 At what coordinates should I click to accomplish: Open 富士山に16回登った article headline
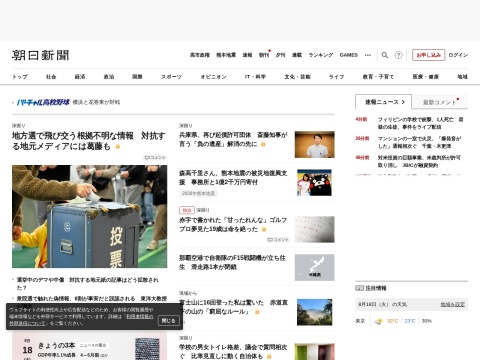pos(233,307)
